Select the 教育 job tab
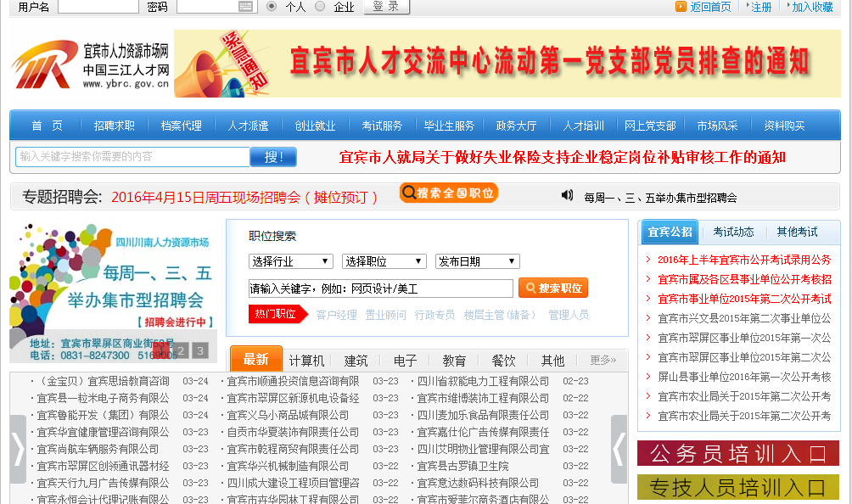 coord(454,361)
